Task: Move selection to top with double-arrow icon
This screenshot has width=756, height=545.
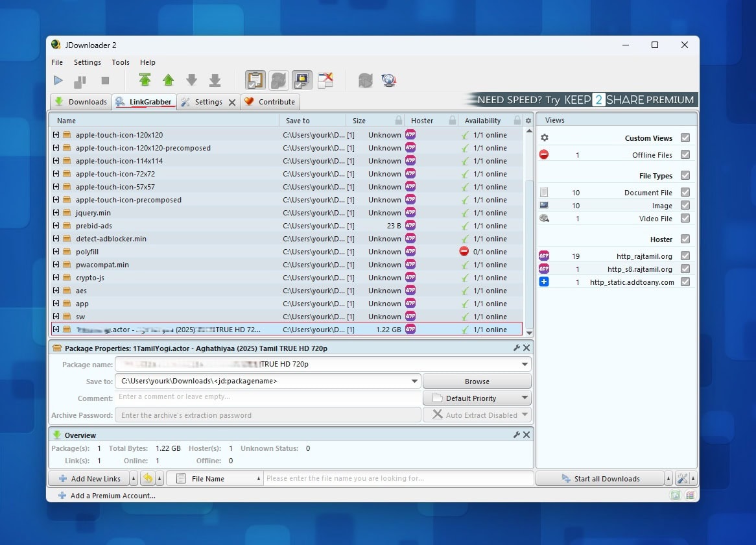Action: 145,80
